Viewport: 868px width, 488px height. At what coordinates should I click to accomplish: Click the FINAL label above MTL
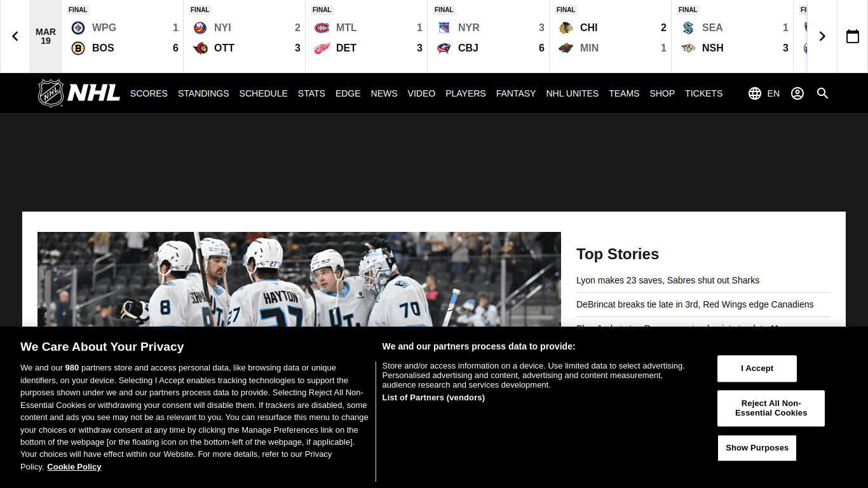click(322, 10)
